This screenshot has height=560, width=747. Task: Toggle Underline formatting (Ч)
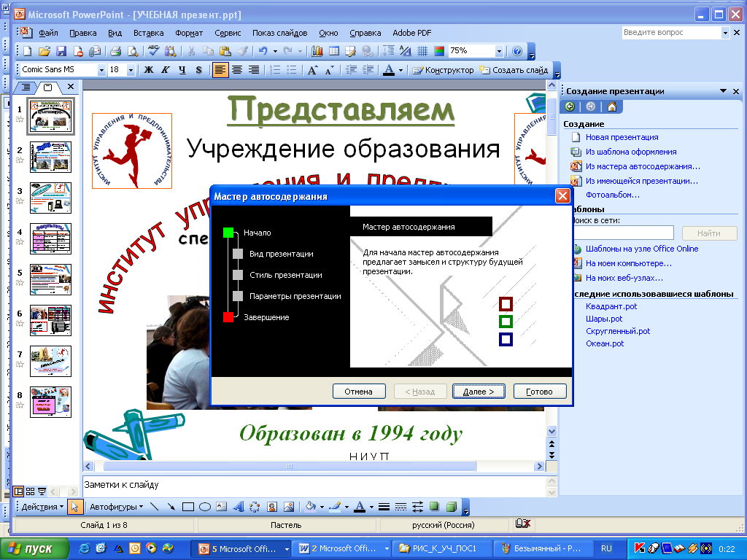tap(182, 70)
